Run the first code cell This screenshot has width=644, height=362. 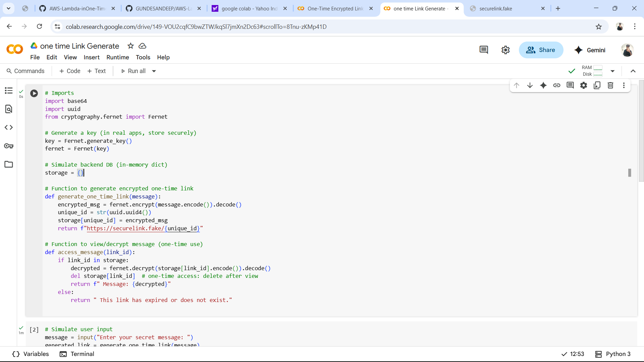pos(34,93)
